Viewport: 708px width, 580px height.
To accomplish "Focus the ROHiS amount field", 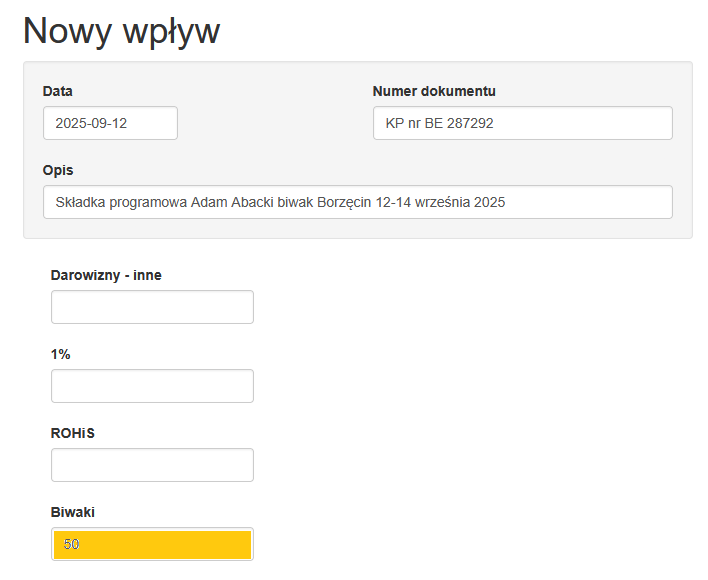I will point(152,465).
